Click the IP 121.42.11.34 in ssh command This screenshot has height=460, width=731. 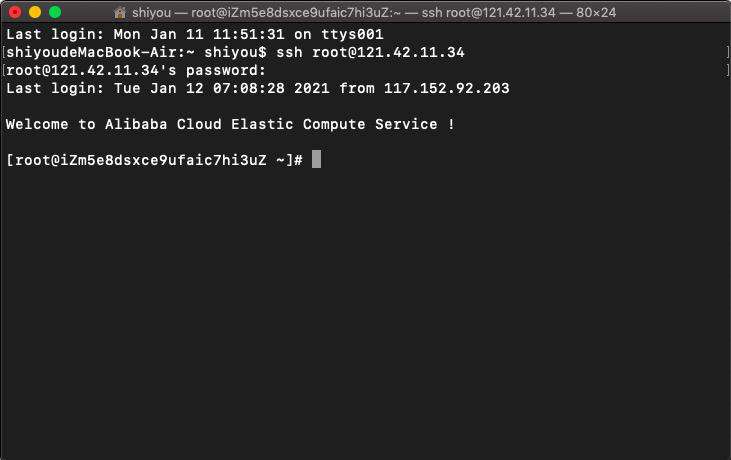pyautogui.click(x=388, y=52)
